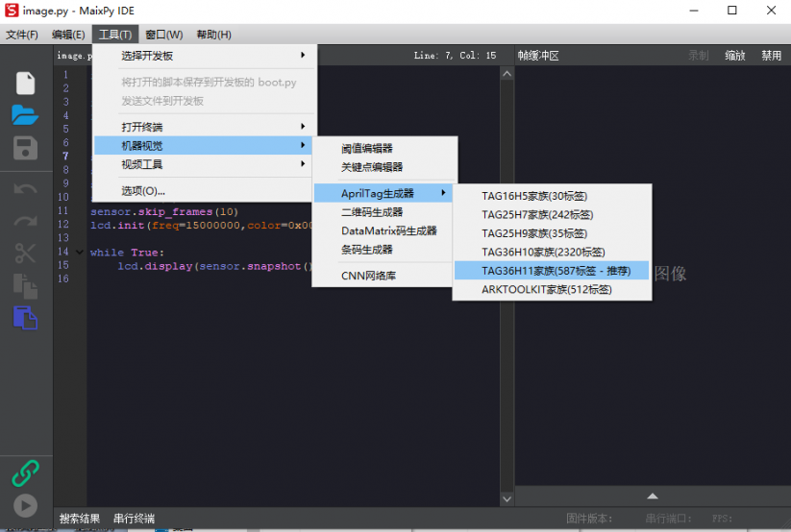This screenshot has width=791, height=532.
Task: Click the scissors cut icon
Action: (x=25, y=253)
